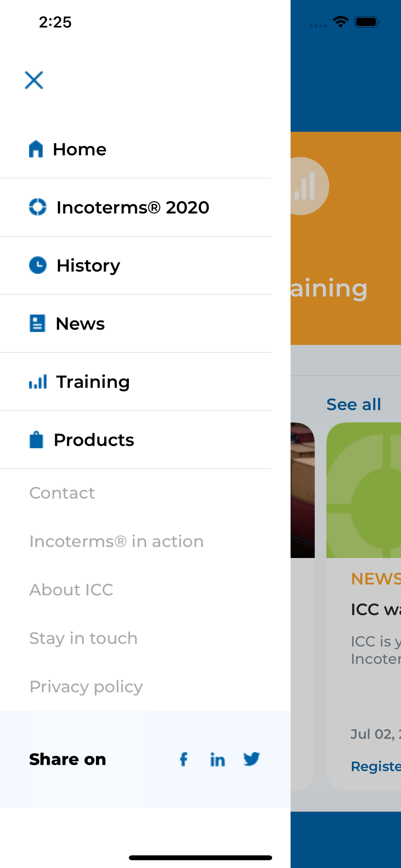Open the Incoterms® 2020 menu item

[x=135, y=207]
